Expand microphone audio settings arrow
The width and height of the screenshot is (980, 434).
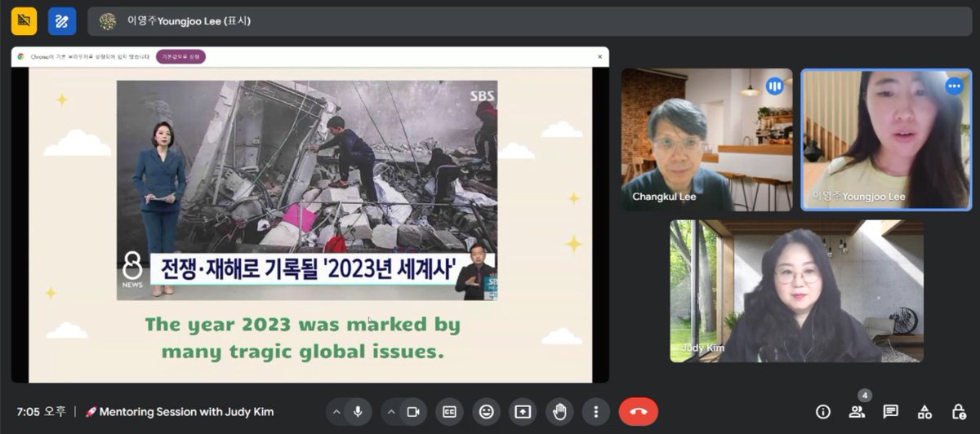tap(336, 412)
